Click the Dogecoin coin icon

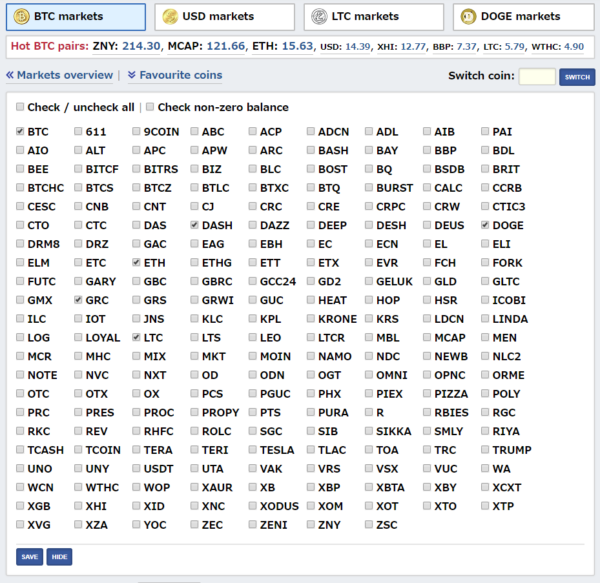pos(468,16)
